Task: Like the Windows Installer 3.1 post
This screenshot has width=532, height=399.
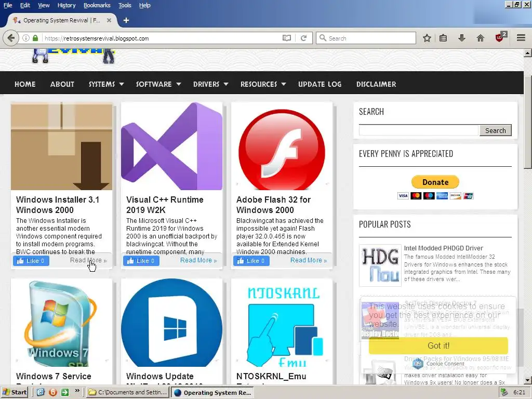Action: [x=31, y=261]
